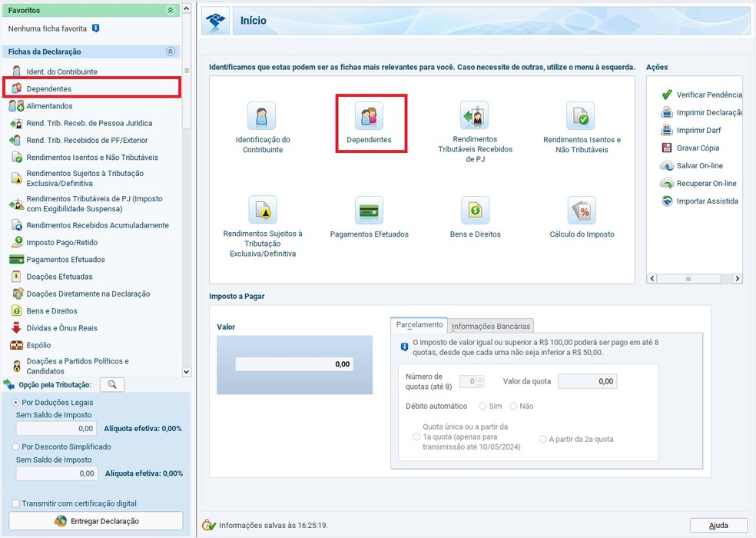Screen dimensions: 756x538
Task: Enable Transmitir com certificação digital checkbox
Action: [x=16, y=503]
